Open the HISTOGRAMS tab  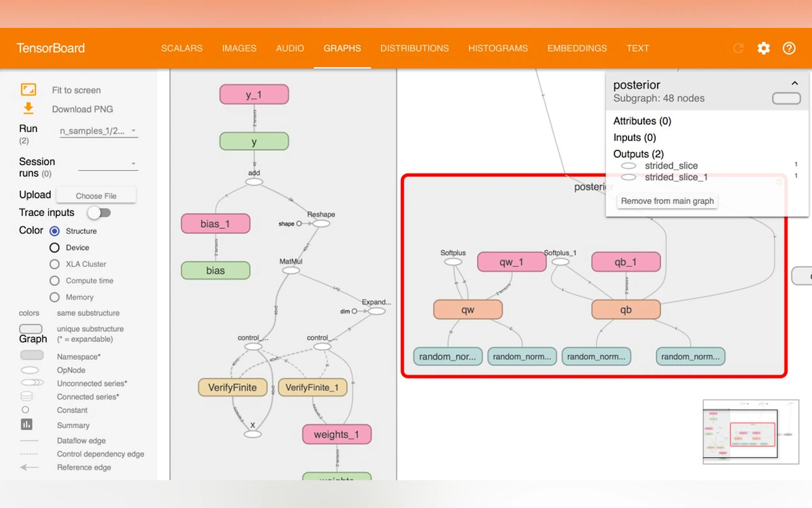[x=498, y=48]
